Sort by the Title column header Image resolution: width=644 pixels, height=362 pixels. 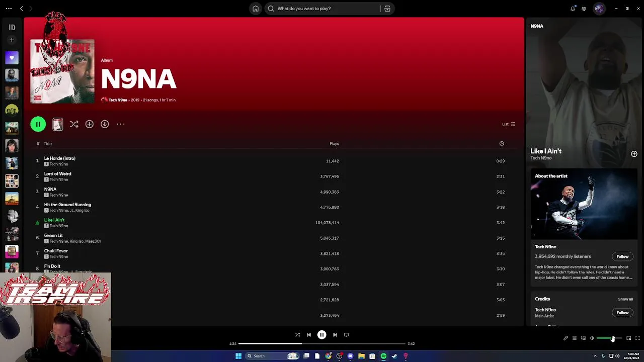[x=48, y=144]
